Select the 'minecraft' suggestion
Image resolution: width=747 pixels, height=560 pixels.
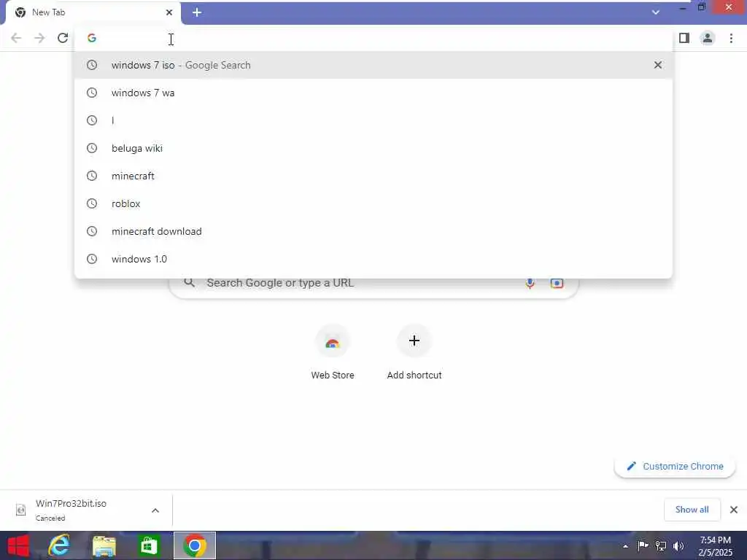pyautogui.click(x=373, y=176)
